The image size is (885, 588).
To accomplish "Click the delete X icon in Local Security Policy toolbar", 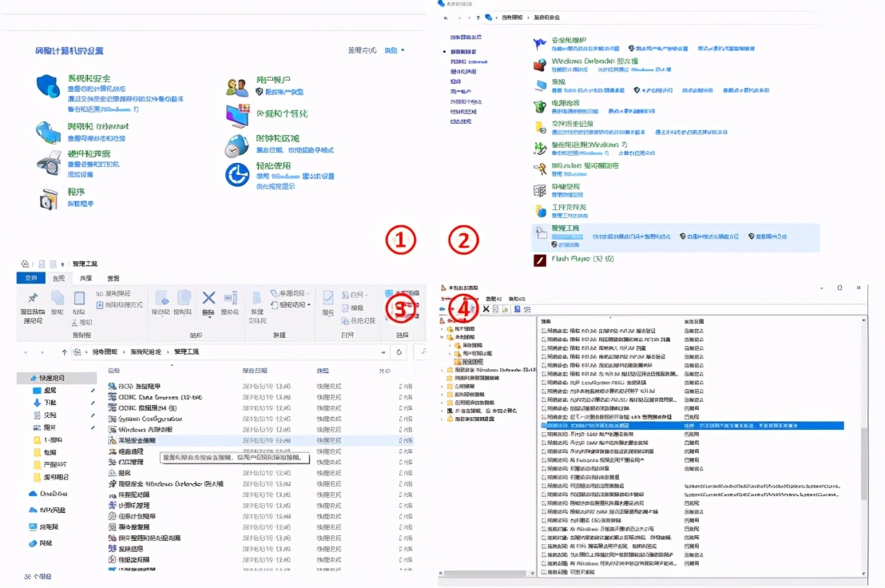I will pos(485,308).
